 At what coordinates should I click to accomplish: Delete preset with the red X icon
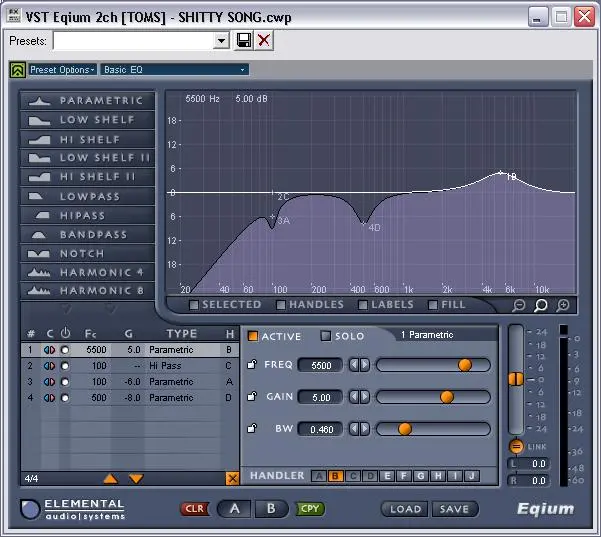click(x=264, y=40)
